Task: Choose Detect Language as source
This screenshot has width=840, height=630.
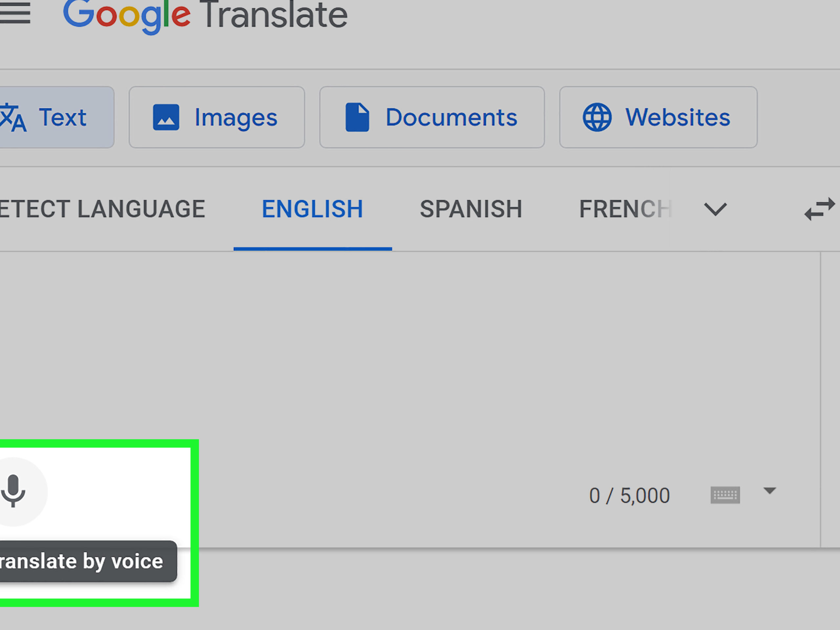Action: coord(102,209)
